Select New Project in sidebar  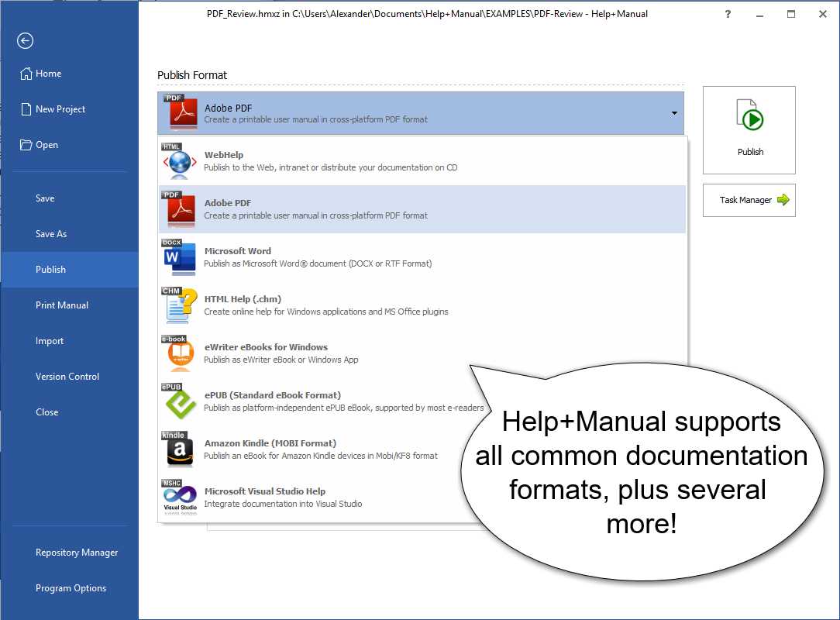[x=60, y=109]
